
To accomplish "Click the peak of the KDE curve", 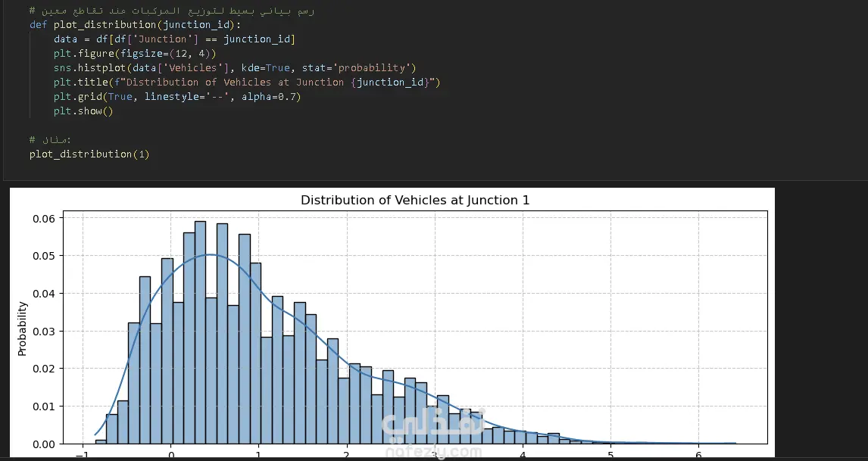I will click(211, 255).
